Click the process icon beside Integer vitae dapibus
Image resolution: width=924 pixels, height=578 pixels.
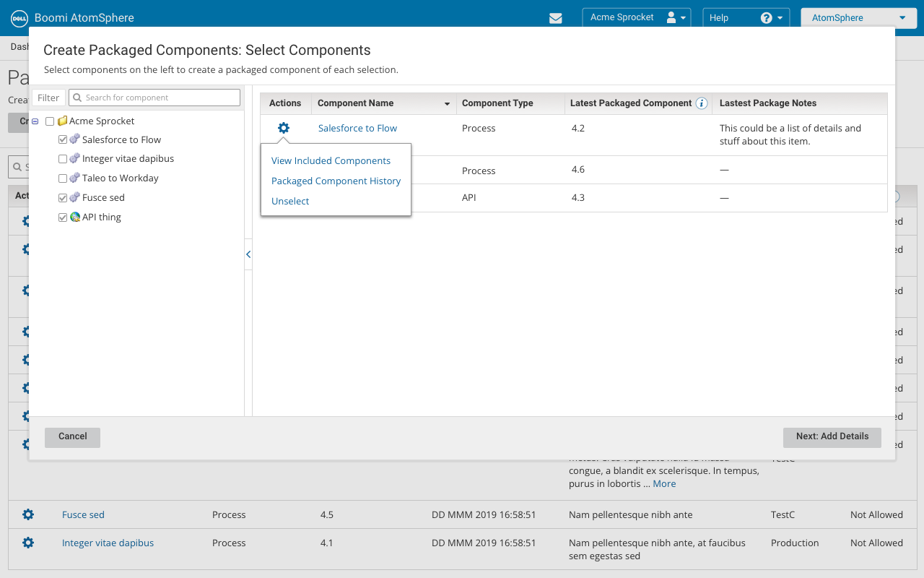pos(75,158)
